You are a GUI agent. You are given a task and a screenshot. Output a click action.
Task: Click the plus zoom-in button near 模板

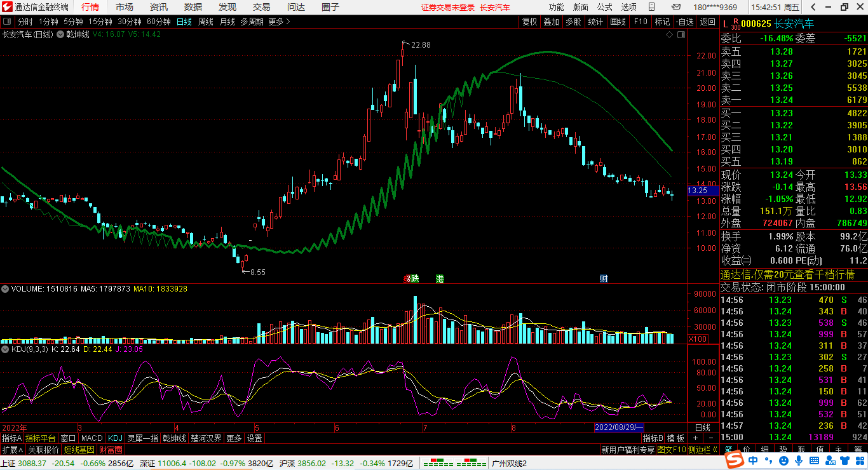click(695, 438)
